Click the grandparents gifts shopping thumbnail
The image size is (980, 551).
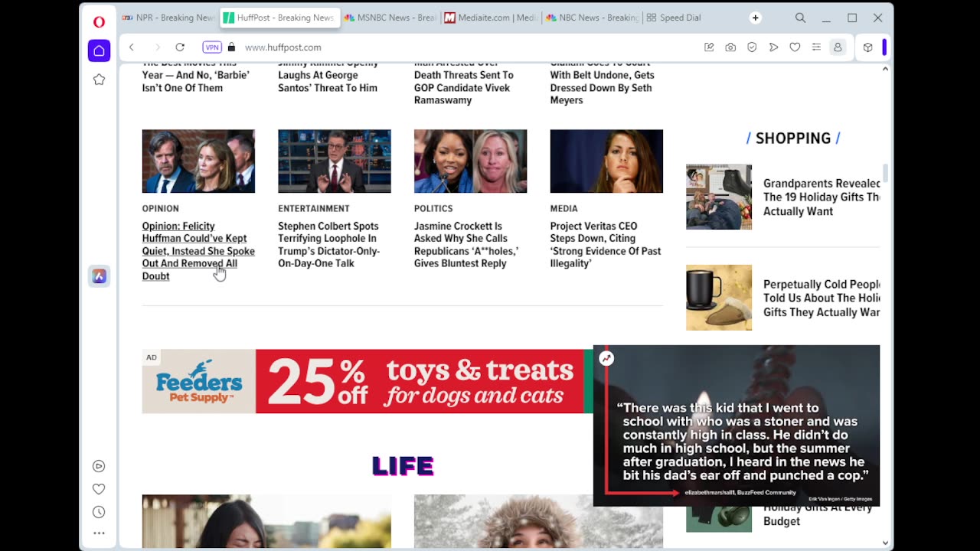click(719, 197)
